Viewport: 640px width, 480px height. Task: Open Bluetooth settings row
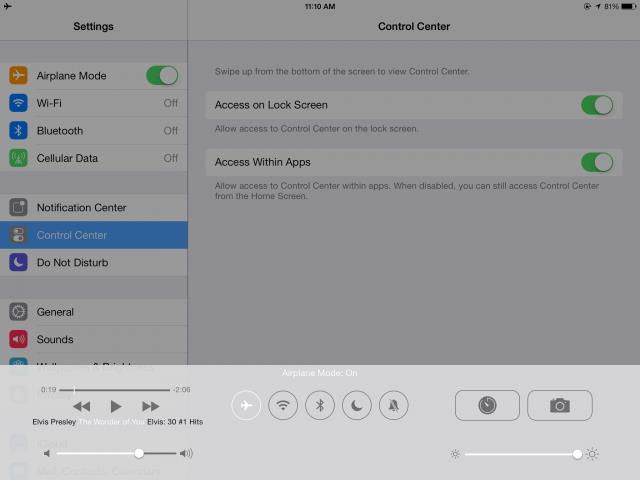pos(94,131)
